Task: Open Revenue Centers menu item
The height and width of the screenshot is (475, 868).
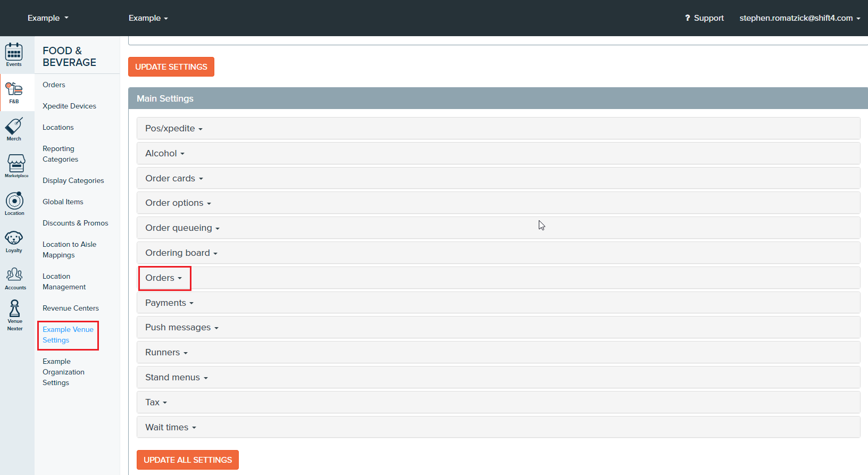Action: click(71, 309)
